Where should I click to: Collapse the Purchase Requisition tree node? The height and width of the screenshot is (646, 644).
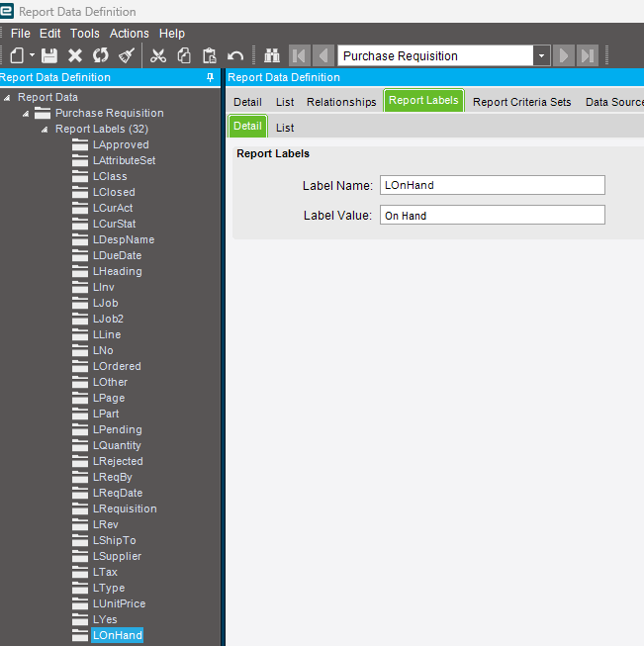[x=26, y=114]
